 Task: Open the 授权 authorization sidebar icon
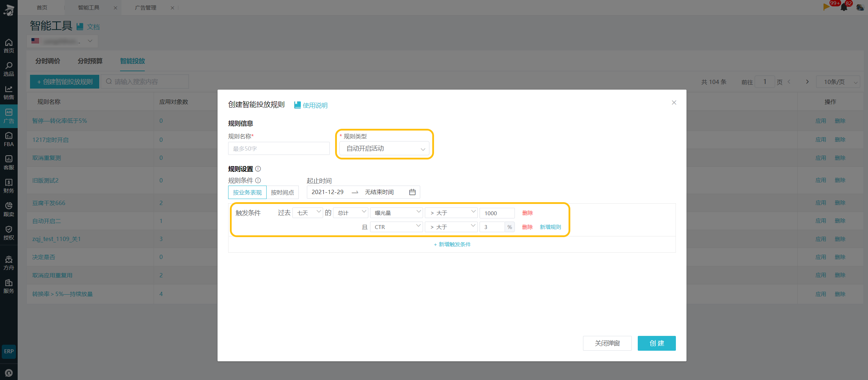(x=9, y=233)
